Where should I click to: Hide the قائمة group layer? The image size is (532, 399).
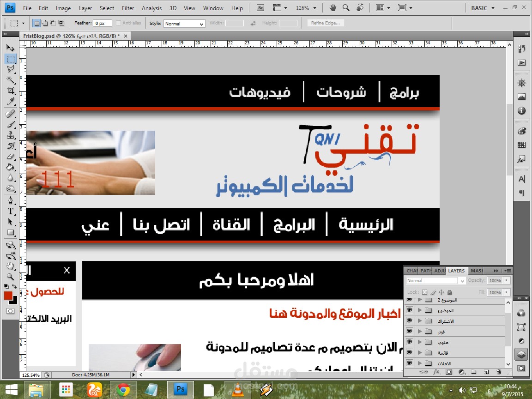tap(410, 352)
